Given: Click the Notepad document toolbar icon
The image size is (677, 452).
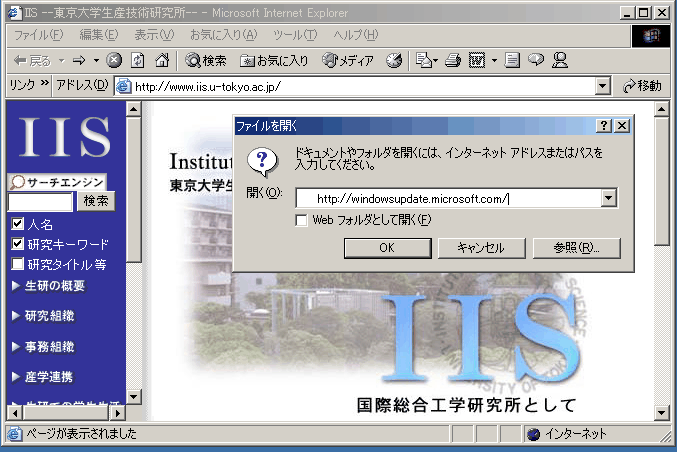Looking at the screenshot, I should click(512, 60).
